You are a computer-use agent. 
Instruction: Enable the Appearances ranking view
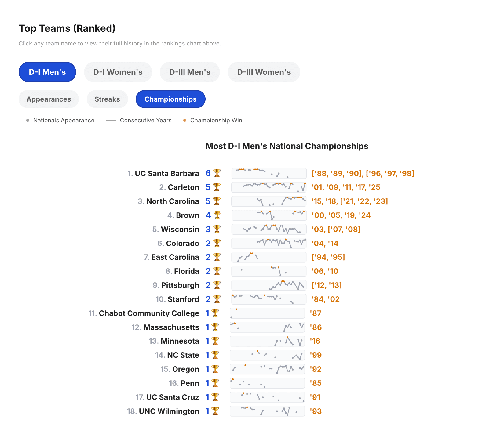[49, 99]
